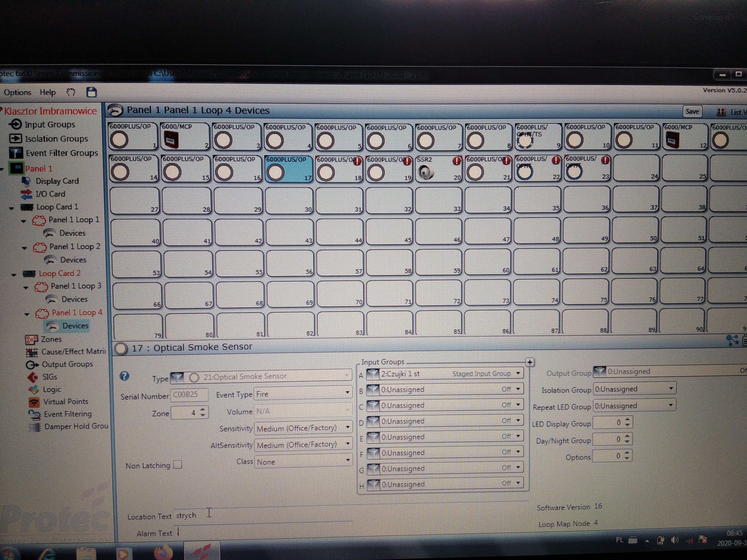
Task: Open the Help menu
Action: pyautogui.click(x=48, y=92)
